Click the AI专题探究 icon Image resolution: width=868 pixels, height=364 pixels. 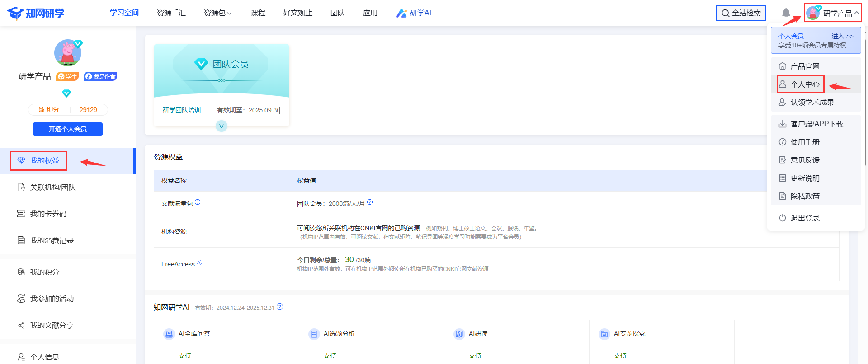click(x=604, y=334)
